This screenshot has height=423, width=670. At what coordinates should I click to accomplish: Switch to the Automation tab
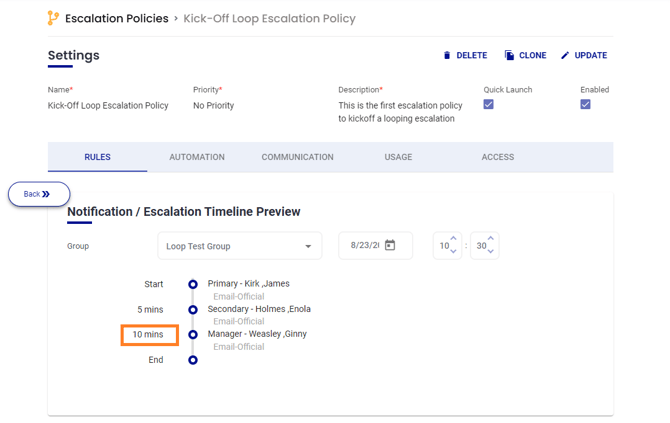point(197,157)
